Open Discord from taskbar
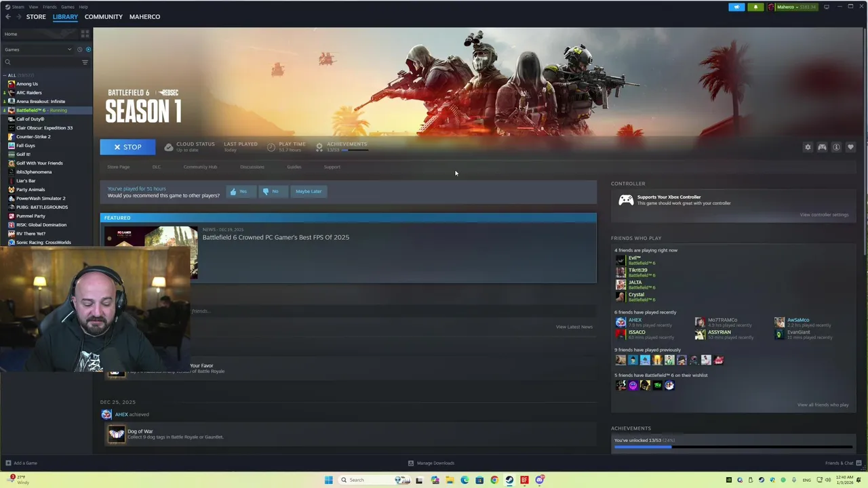This screenshot has height=488, width=868. point(540,481)
